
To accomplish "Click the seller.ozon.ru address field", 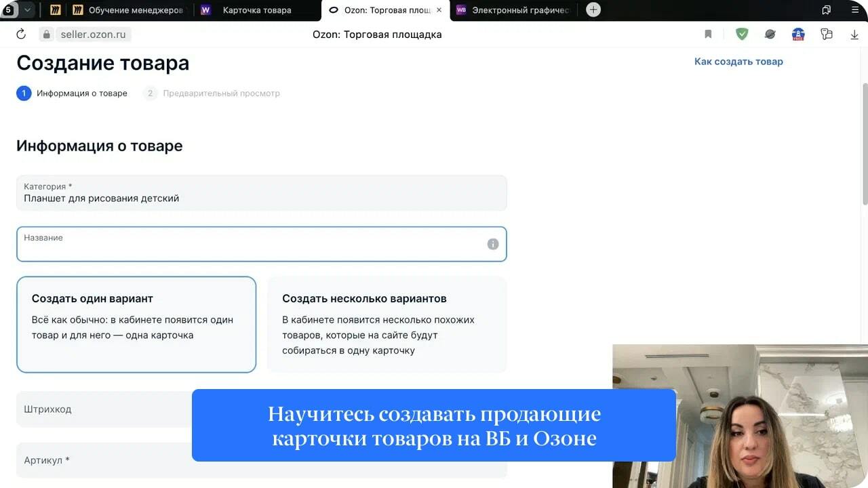I will click(x=93, y=35).
